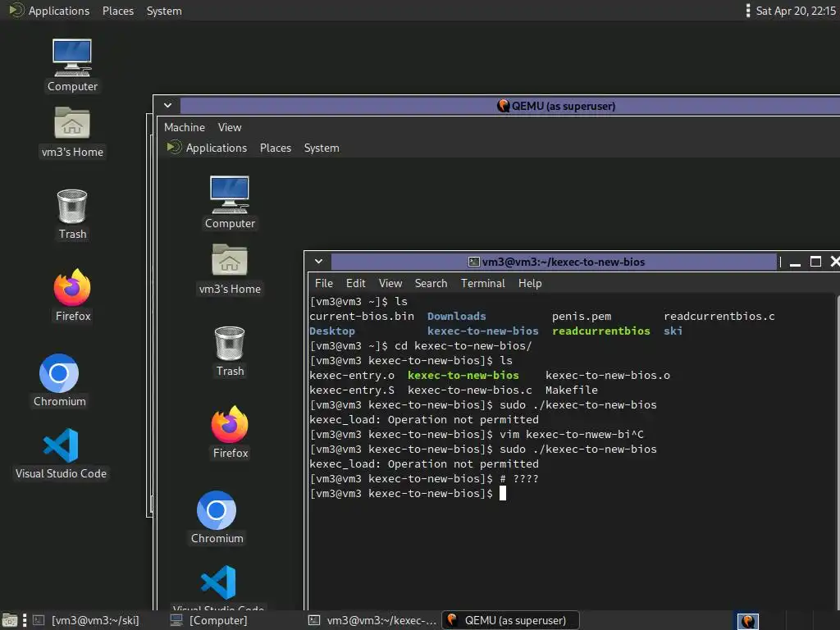
Task: Click the QEMU logo in window title bar
Action: tap(503, 106)
